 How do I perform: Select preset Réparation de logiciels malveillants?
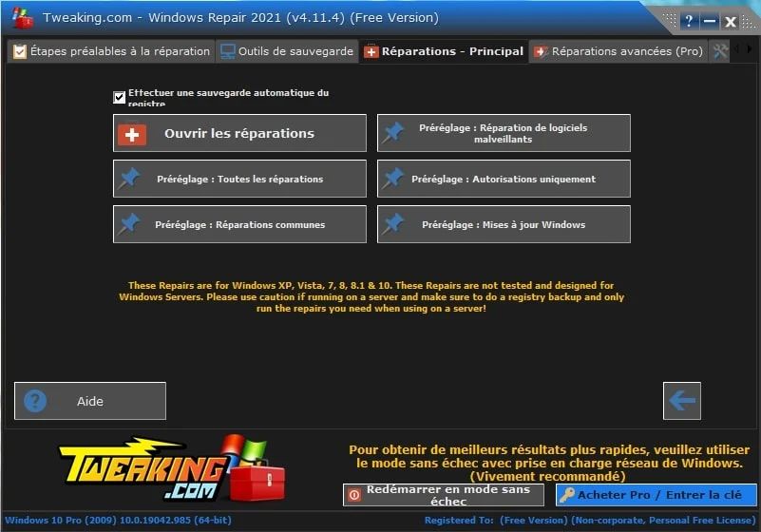(504, 133)
